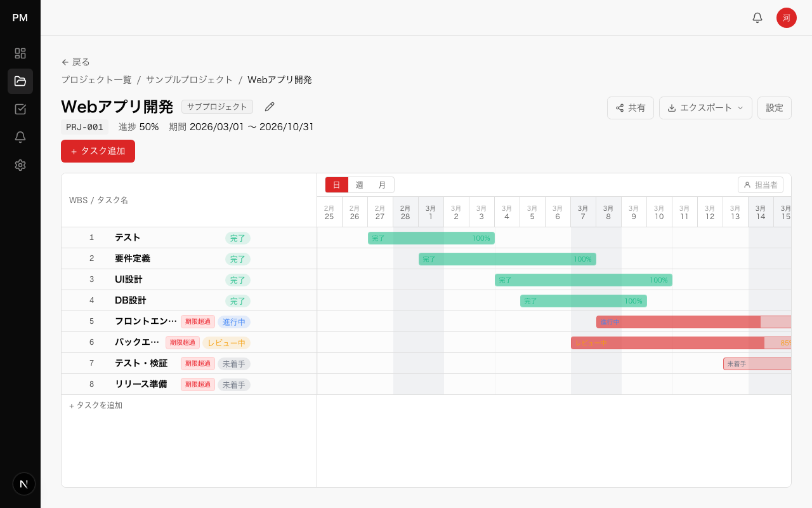
Task: Switch Gantt view to 週 (week)
Action: click(360, 185)
